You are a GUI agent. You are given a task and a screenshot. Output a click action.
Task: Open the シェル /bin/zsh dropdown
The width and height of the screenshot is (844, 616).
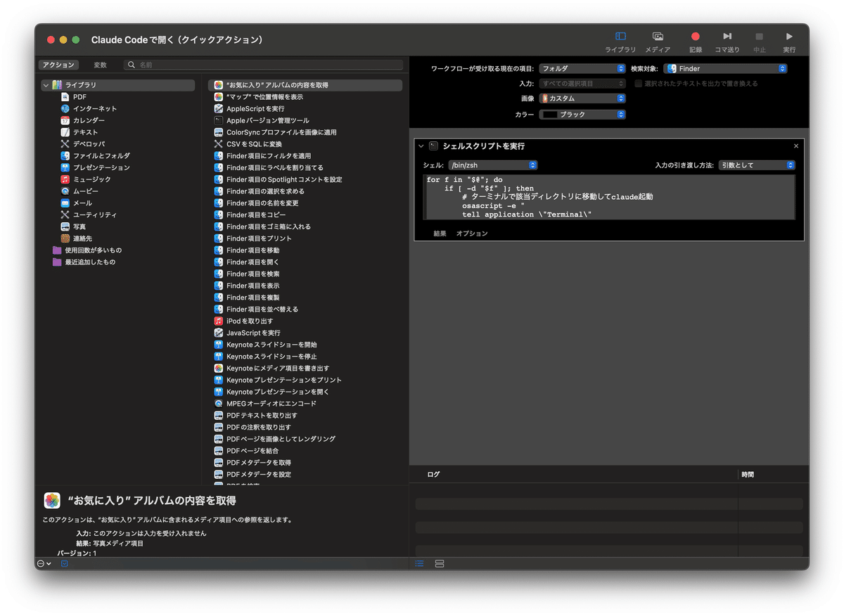[493, 165]
